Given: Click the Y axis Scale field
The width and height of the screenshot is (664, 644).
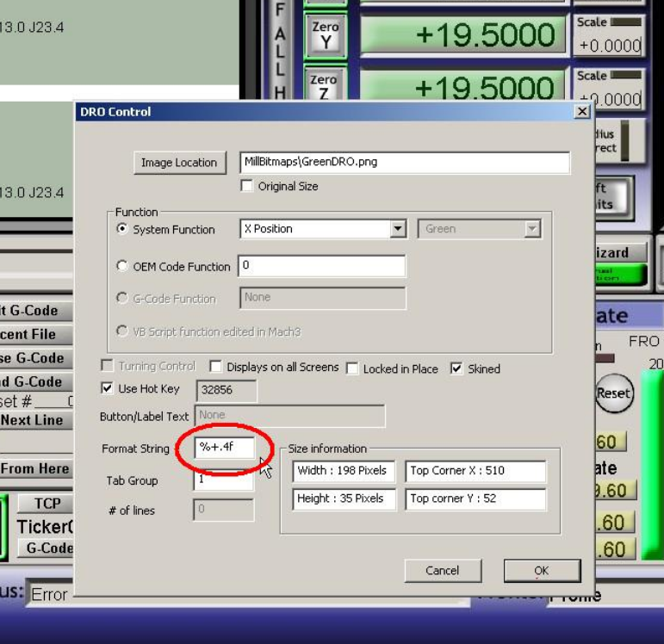Looking at the screenshot, I should (609, 46).
